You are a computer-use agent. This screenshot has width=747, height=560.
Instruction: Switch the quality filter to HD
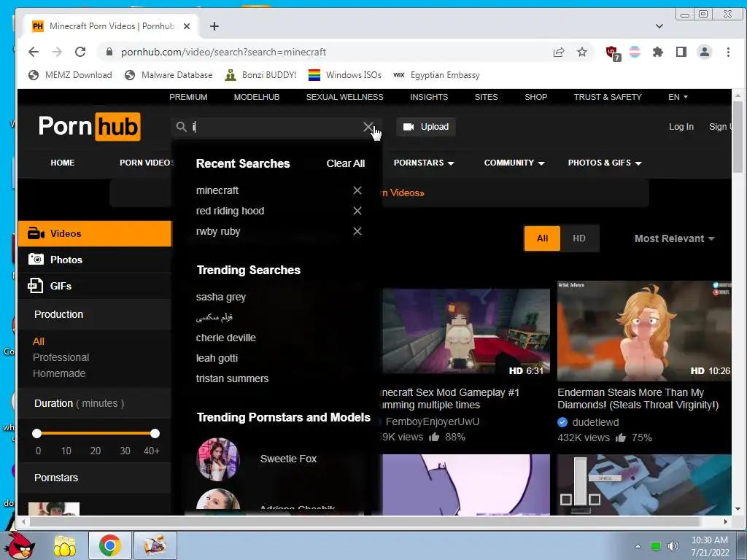click(579, 238)
